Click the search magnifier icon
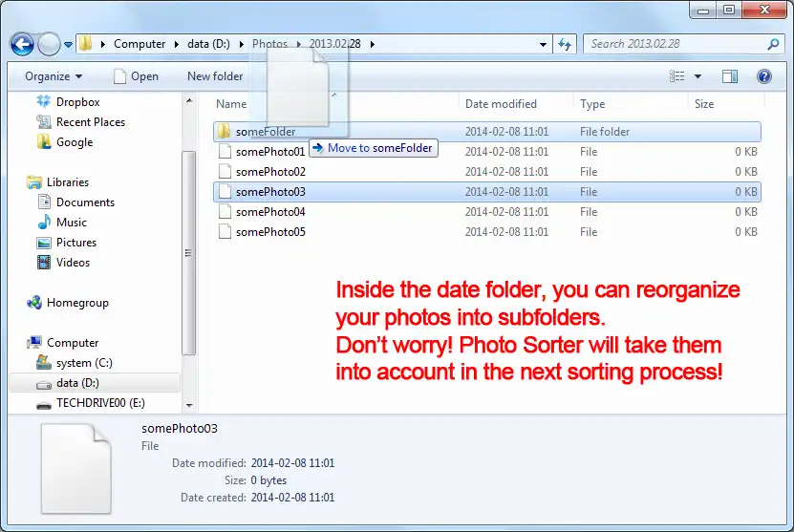This screenshot has height=532, width=794. [773, 45]
